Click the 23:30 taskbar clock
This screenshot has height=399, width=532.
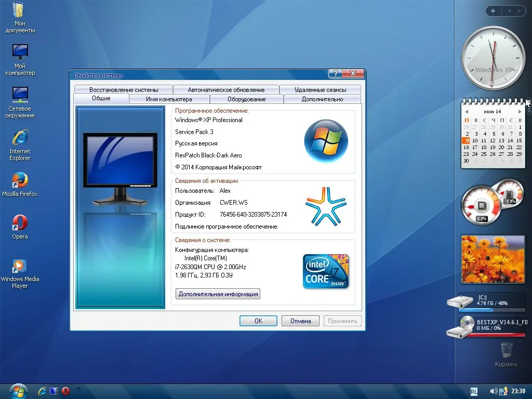click(518, 391)
